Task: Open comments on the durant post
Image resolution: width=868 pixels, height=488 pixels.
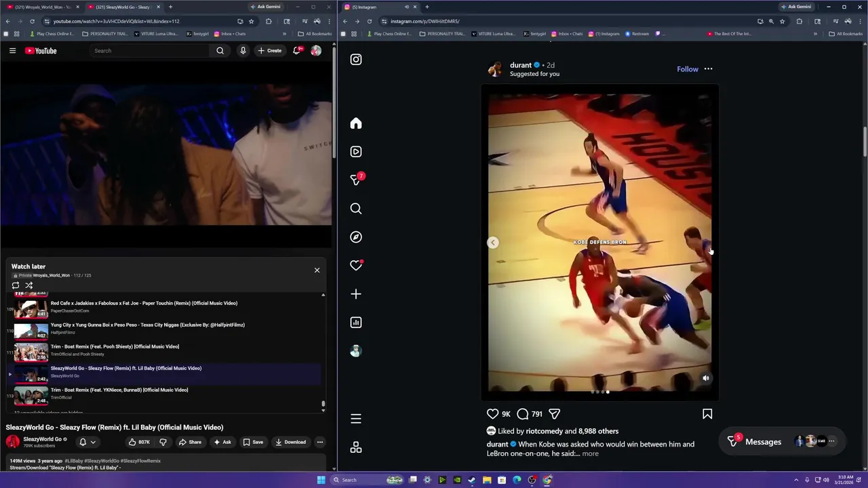Action: tap(523, 414)
